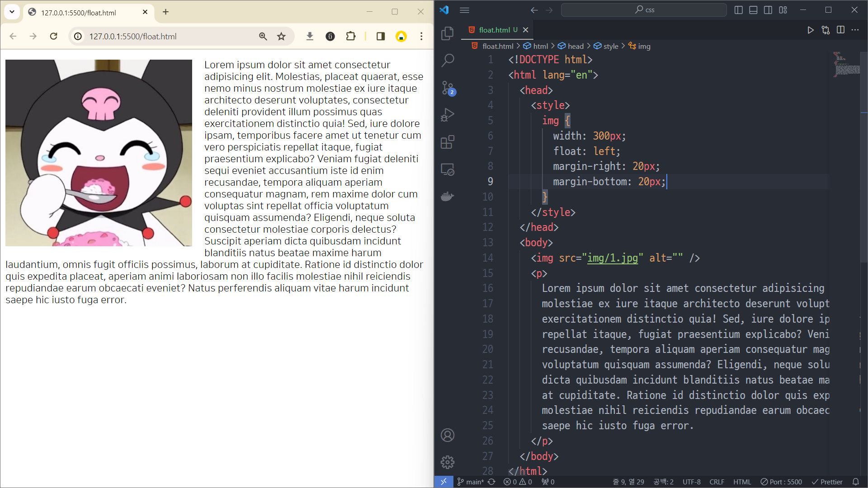Toggle the primary side bar layout
This screenshot has width=868, height=488.
(739, 10)
